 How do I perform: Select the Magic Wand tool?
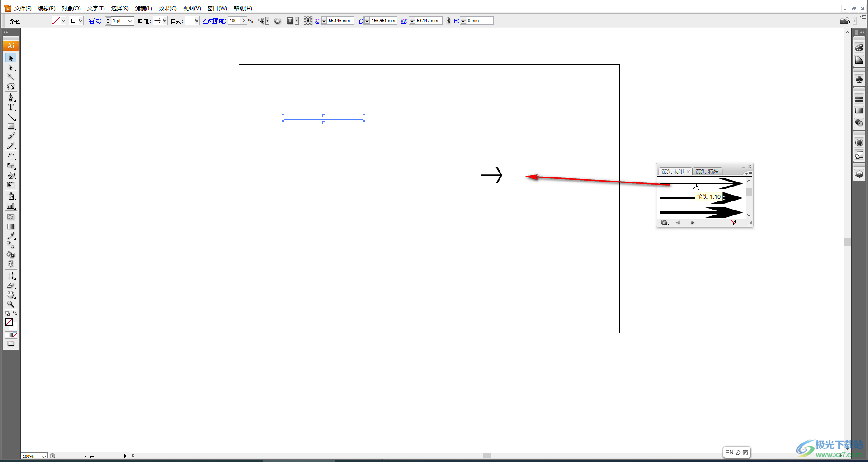point(11,77)
